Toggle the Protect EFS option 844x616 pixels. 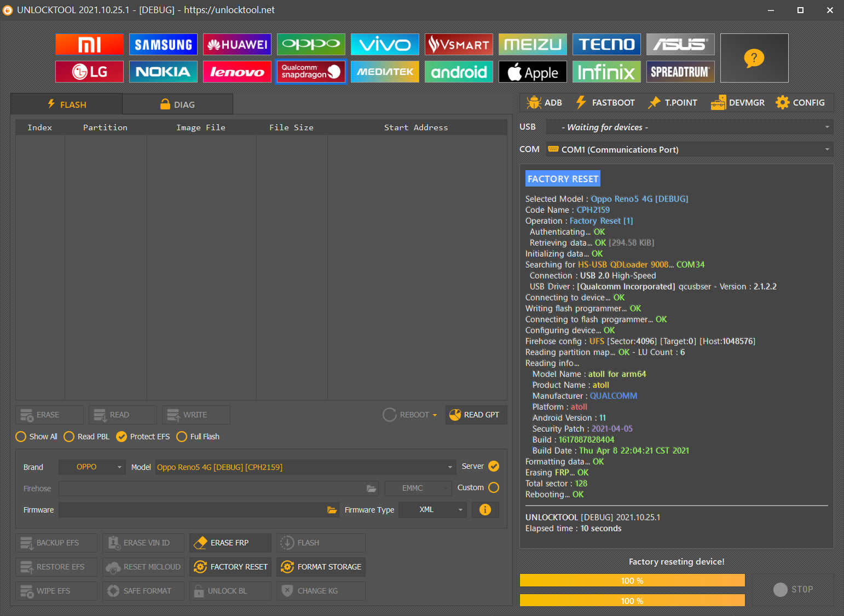tap(143, 437)
